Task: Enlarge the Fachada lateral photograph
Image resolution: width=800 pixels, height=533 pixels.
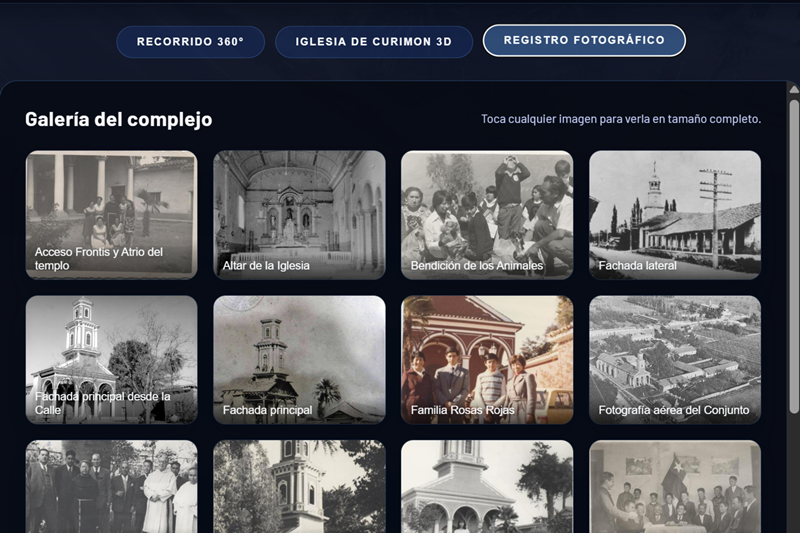Action: (675, 214)
